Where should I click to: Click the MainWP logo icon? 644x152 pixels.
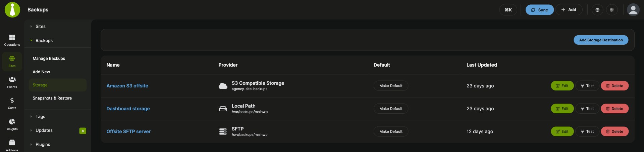pos(12,10)
